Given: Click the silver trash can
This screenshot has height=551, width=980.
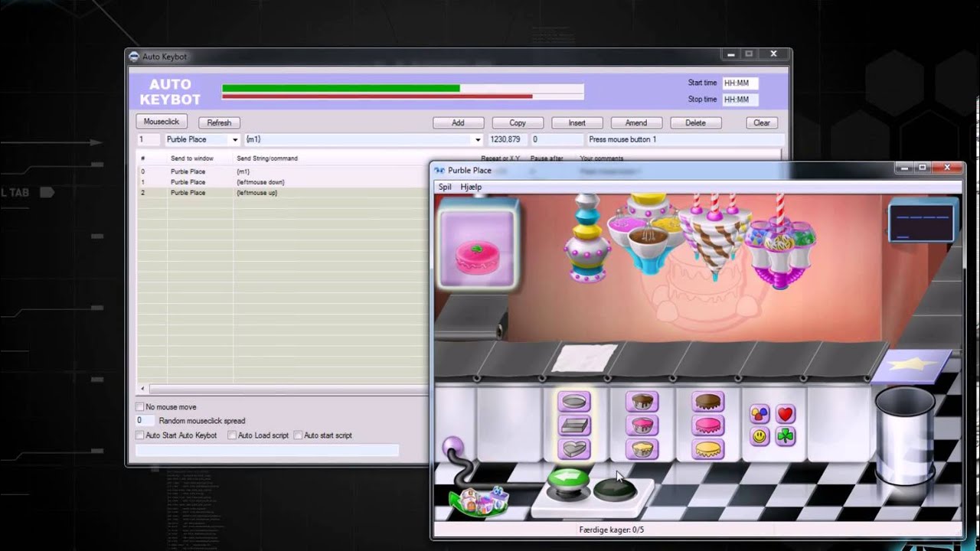Looking at the screenshot, I should 905,435.
